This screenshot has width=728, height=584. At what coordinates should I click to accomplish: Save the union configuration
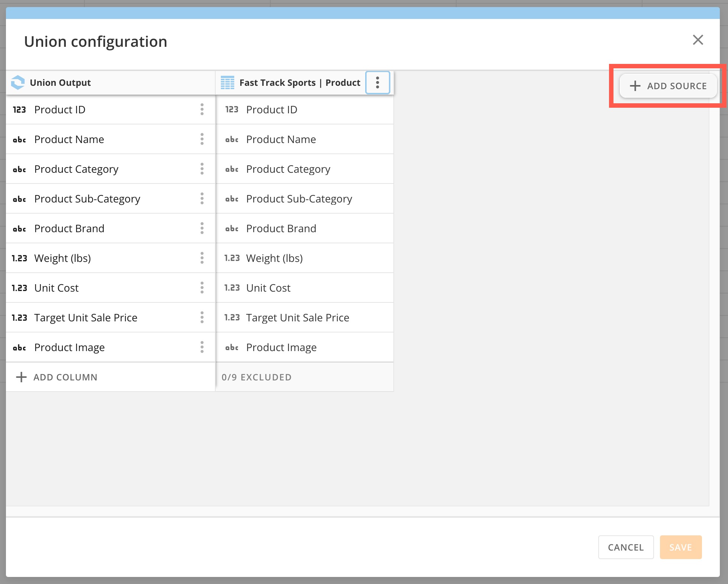coord(680,547)
